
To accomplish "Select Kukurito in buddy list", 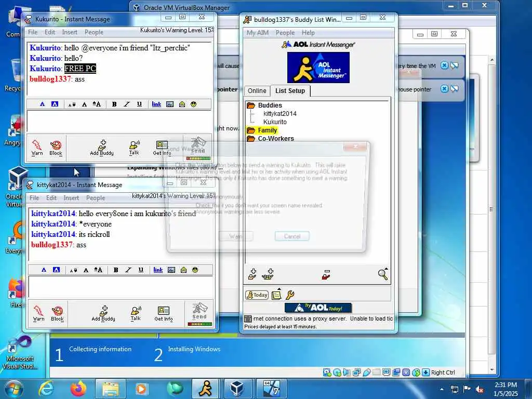I will 275,122.
